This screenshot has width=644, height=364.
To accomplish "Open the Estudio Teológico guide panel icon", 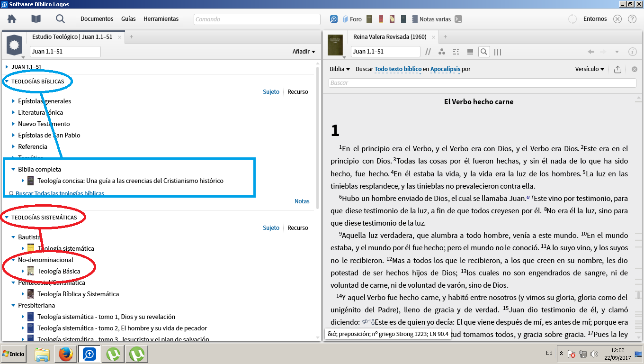I will click(x=14, y=45).
